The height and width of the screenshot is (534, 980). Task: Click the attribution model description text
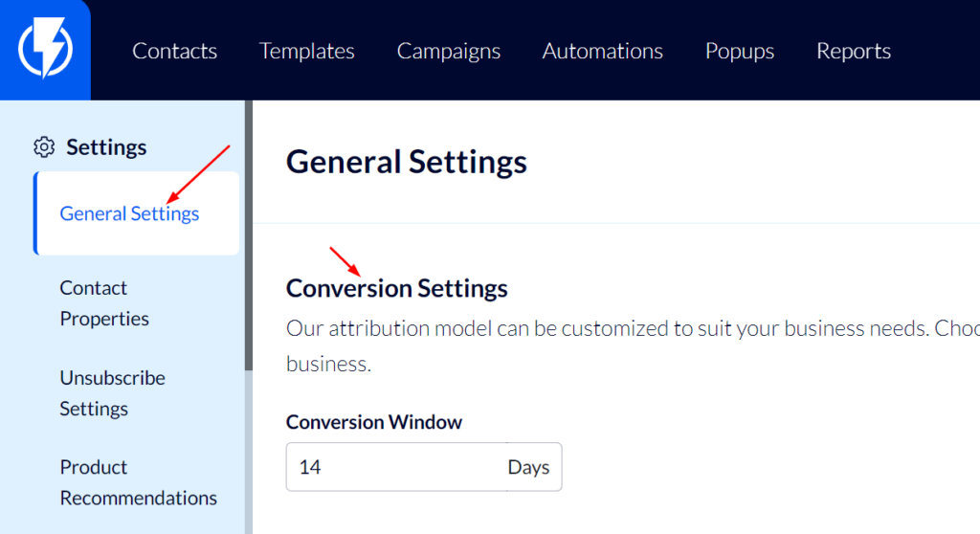(633, 345)
